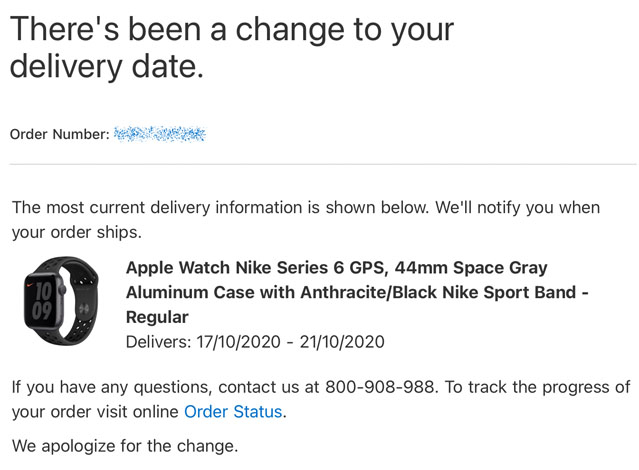Click the horizontal divider under order number
Image resolution: width=639 pixels, height=470 pixels.
tap(323, 164)
